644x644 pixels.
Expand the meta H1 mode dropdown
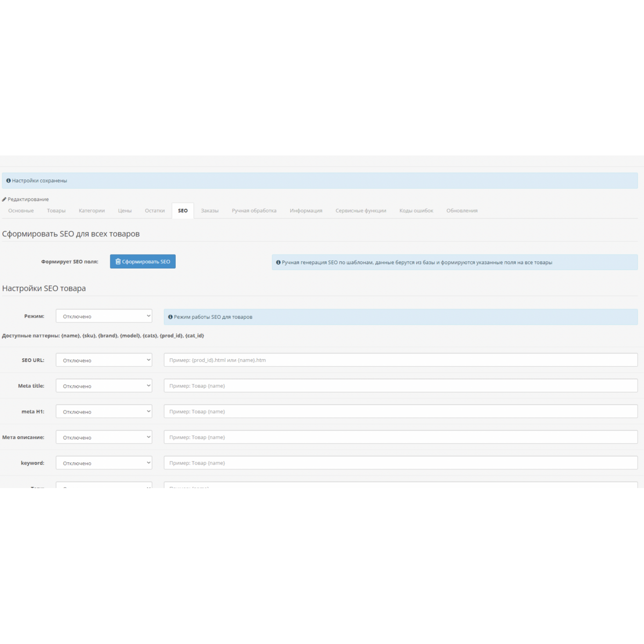103,412
